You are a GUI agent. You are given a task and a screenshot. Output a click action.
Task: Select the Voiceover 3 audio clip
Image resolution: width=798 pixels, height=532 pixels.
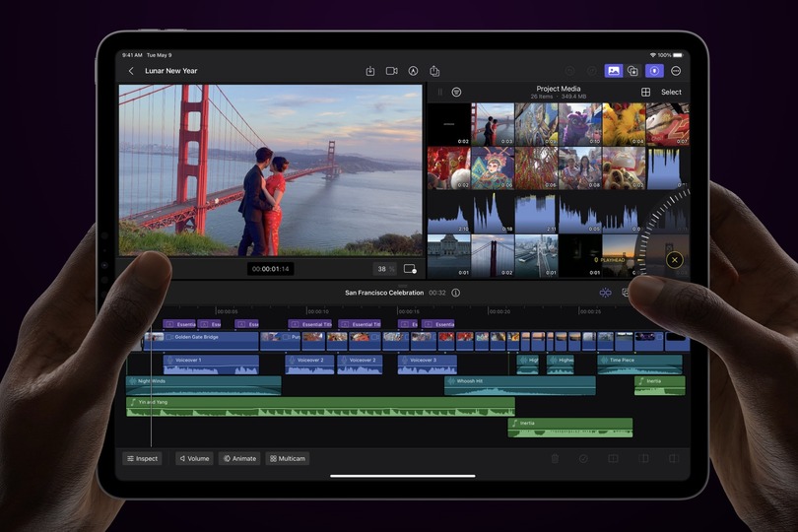427,365
